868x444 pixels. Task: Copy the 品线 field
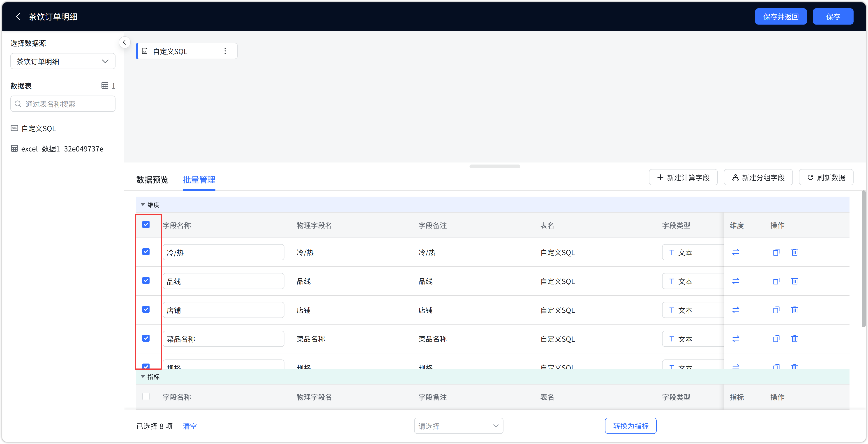click(x=776, y=281)
